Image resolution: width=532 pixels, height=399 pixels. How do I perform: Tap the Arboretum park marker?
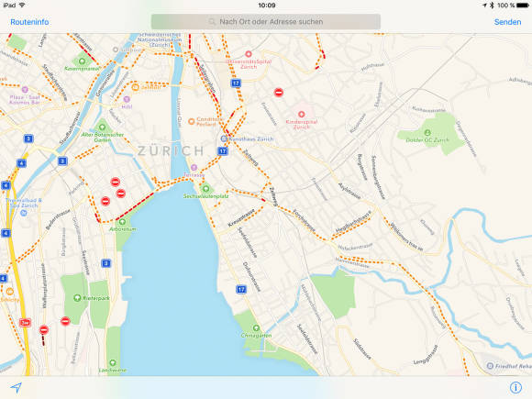(122, 222)
